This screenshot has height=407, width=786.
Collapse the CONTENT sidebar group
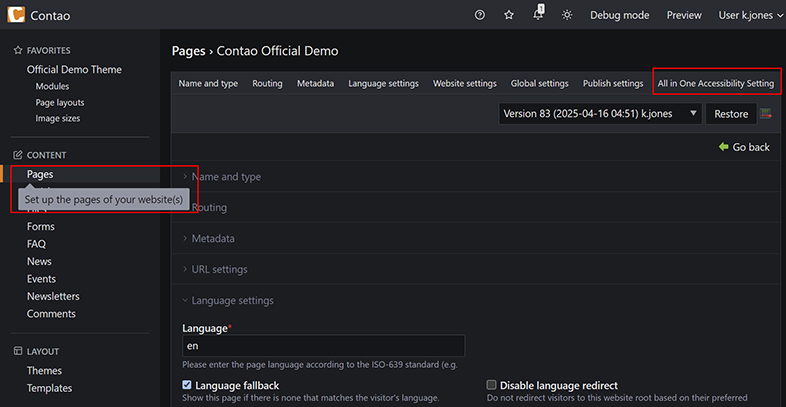point(46,155)
